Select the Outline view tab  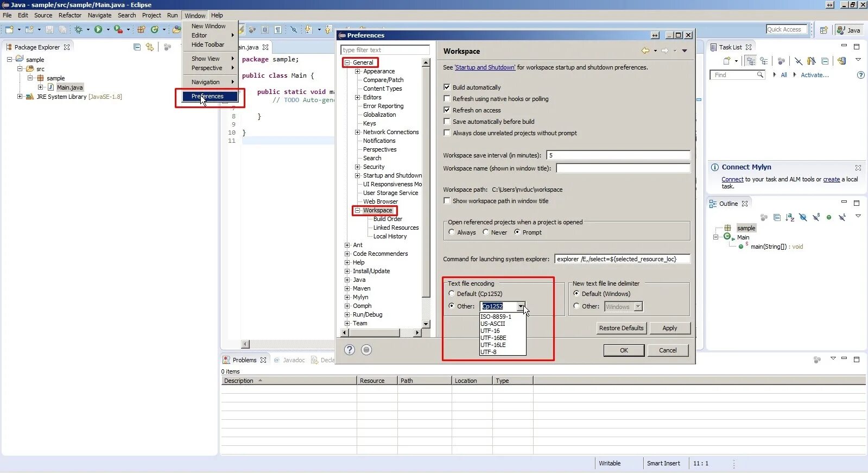(728, 204)
